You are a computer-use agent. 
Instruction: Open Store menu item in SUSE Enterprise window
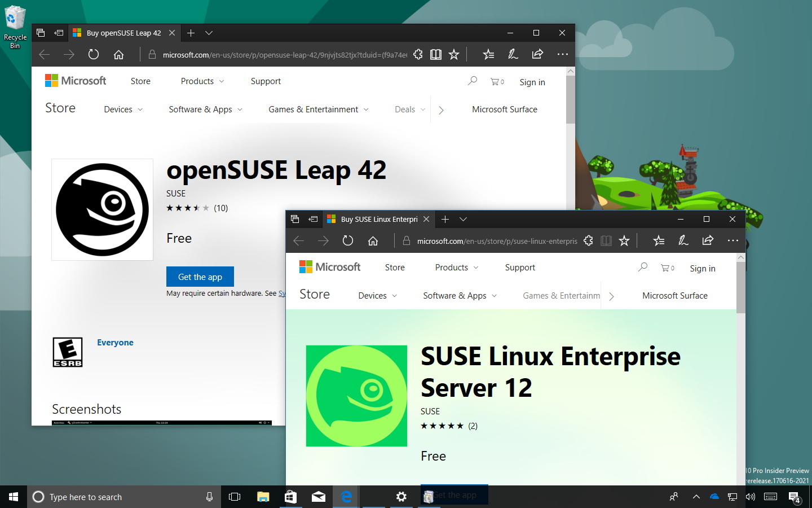pos(395,268)
